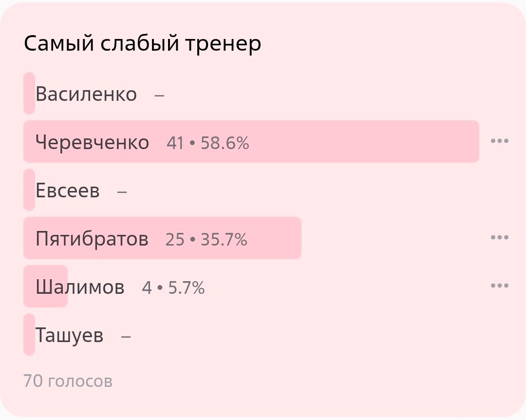Vote for Евсеев in the poll
526x420 pixels.
[68, 191]
